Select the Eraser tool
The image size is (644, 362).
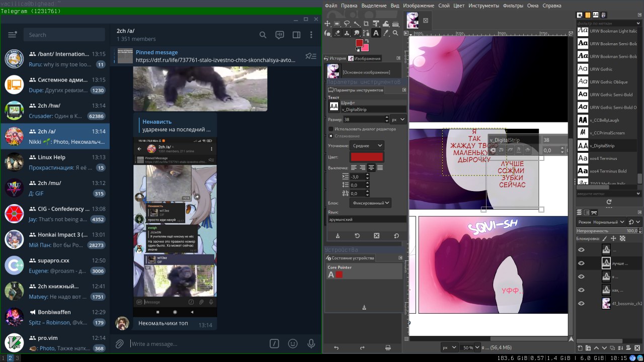pyautogui.click(x=337, y=33)
